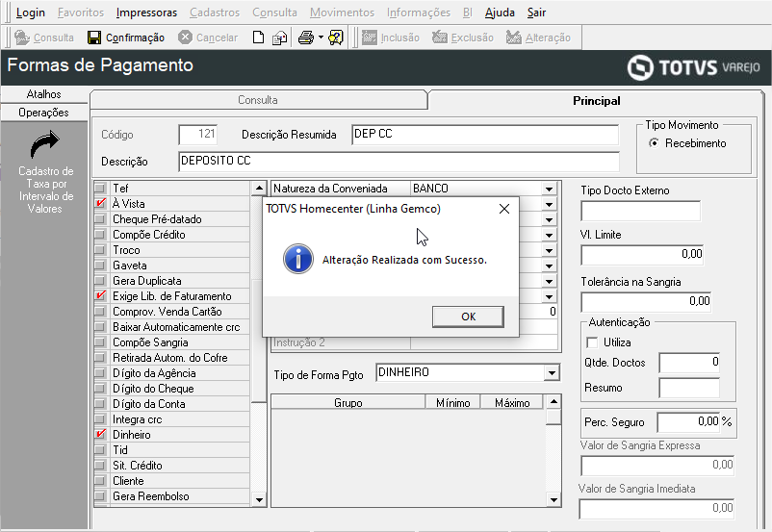Screen dimensions: 772x532
Task: Open the Tipo de Forma Pgto dropdown
Action: coord(552,373)
